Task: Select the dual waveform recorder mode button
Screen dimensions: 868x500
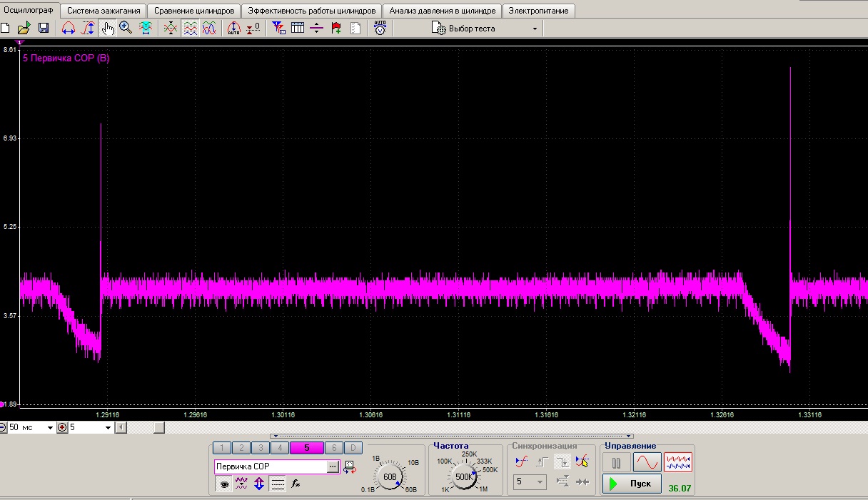Action: click(x=677, y=463)
